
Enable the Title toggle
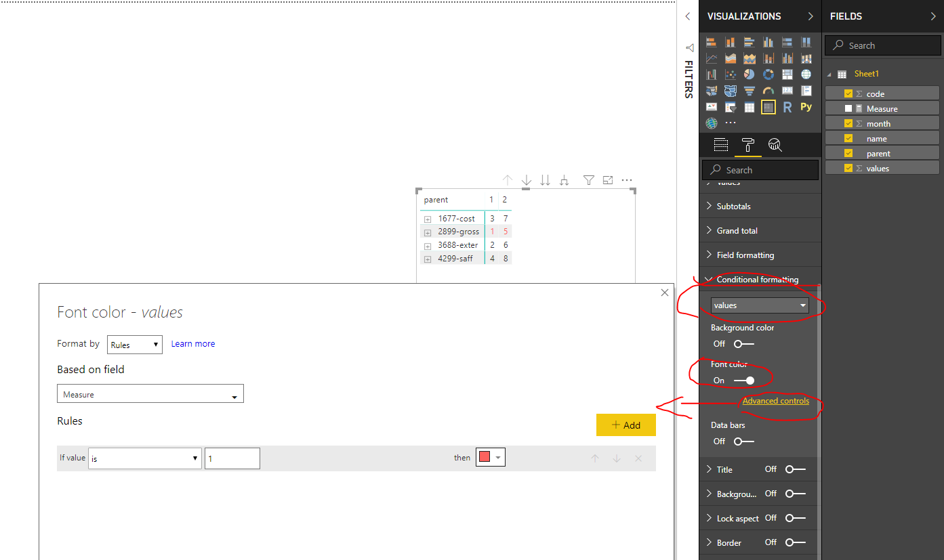pos(796,469)
